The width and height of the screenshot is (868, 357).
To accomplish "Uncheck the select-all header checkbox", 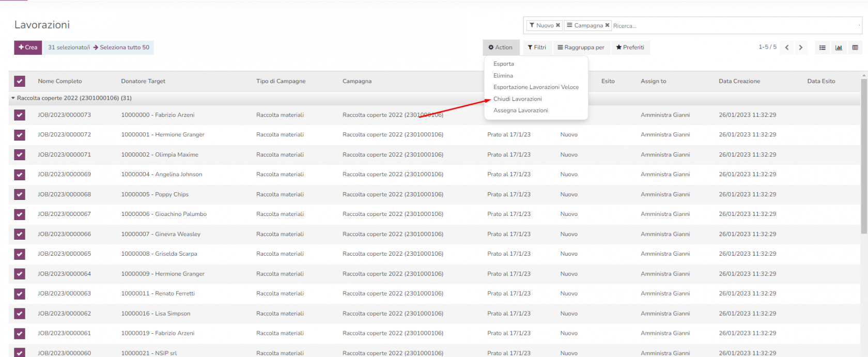I will tap(20, 81).
